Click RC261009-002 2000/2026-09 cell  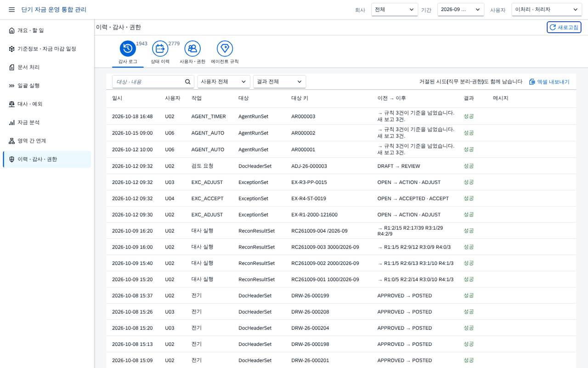325,263
